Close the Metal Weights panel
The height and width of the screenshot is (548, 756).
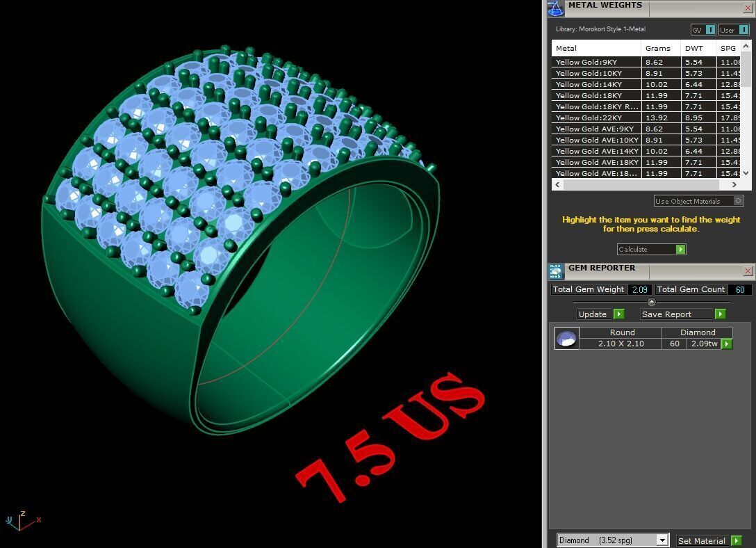coord(748,8)
